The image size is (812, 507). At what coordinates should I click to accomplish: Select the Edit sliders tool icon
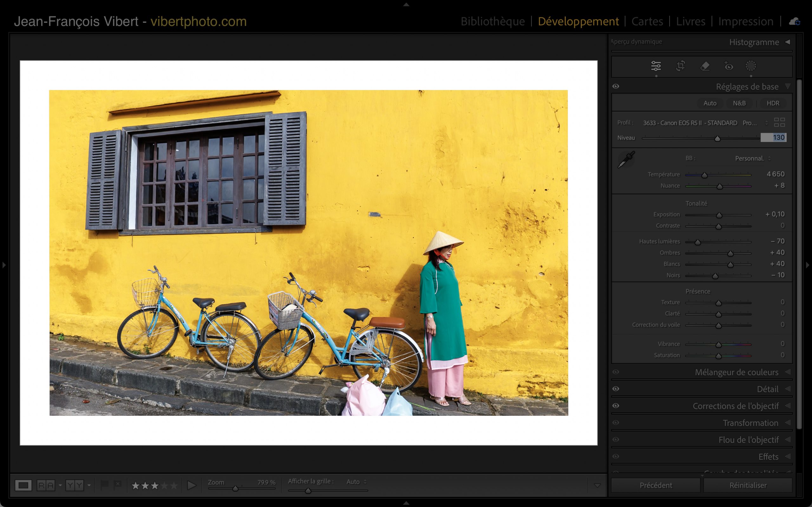point(656,66)
